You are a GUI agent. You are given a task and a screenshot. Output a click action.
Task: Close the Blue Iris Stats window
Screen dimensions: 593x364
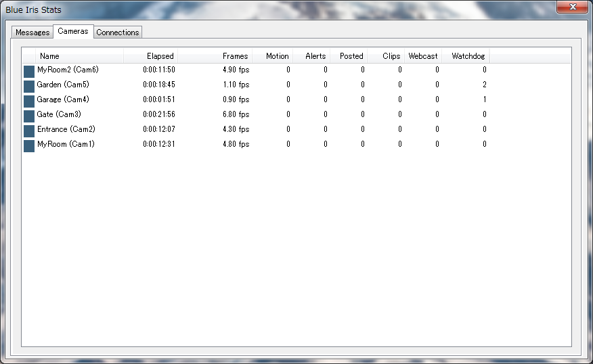572,7
